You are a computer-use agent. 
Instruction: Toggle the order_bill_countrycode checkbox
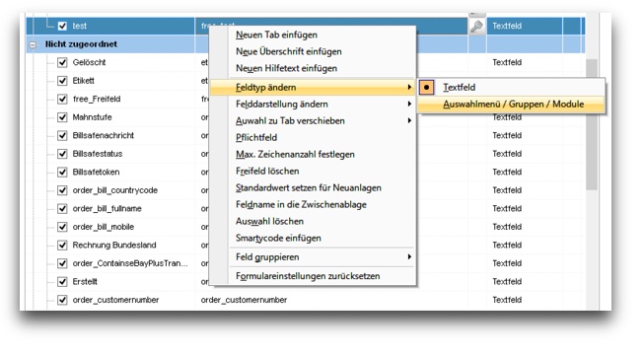click(x=62, y=190)
